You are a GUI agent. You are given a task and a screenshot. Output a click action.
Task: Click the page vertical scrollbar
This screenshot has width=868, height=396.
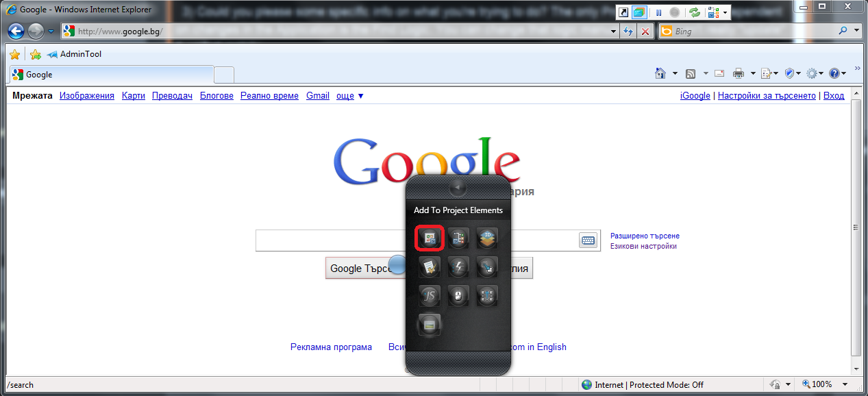[x=857, y=231]
